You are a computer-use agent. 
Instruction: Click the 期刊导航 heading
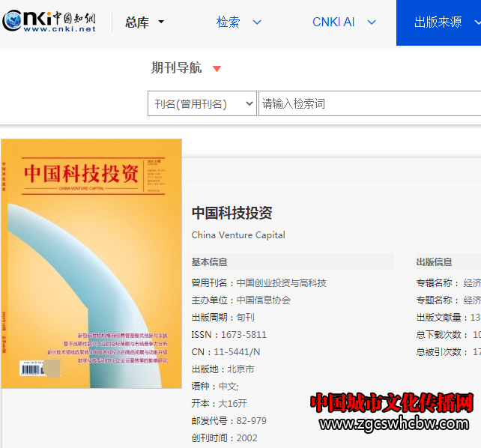click(x=176, y=68)
